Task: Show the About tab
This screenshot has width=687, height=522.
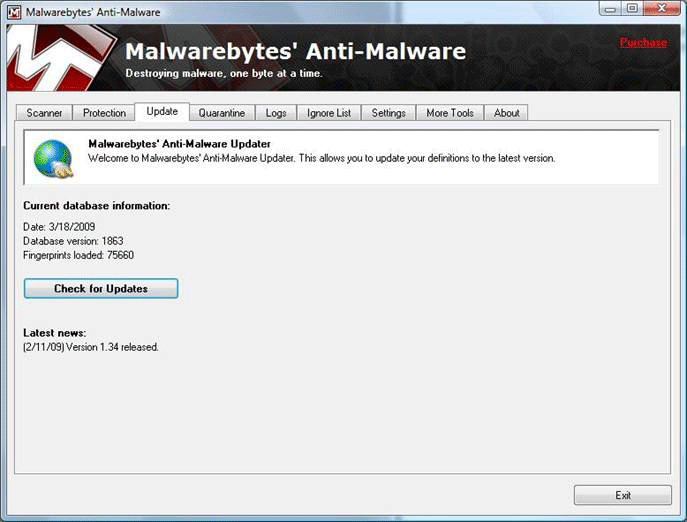Action: (x=507, y=113)
